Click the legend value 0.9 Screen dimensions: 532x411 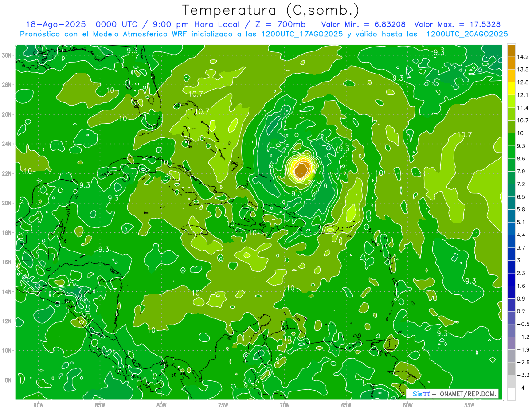(522, 298)
